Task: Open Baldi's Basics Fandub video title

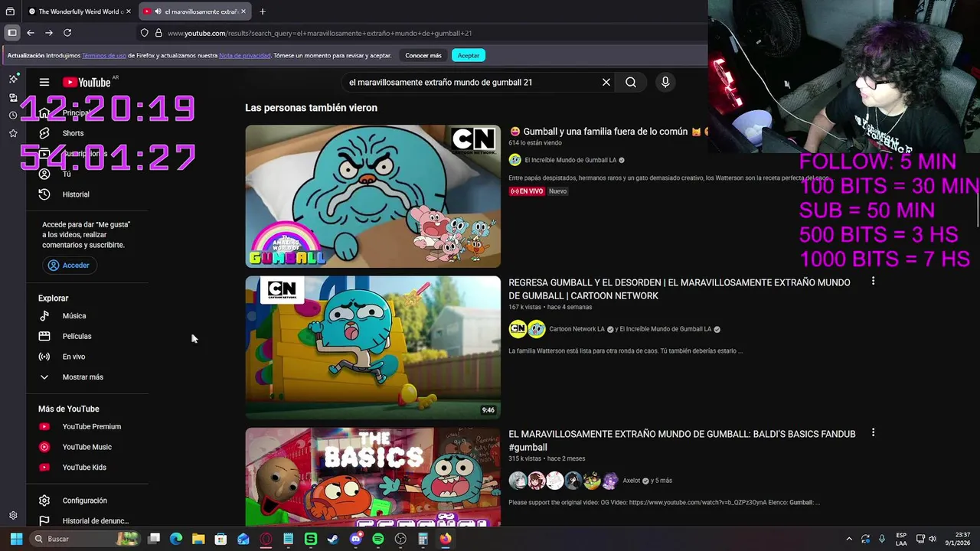Action: click(x=682, y=441)
